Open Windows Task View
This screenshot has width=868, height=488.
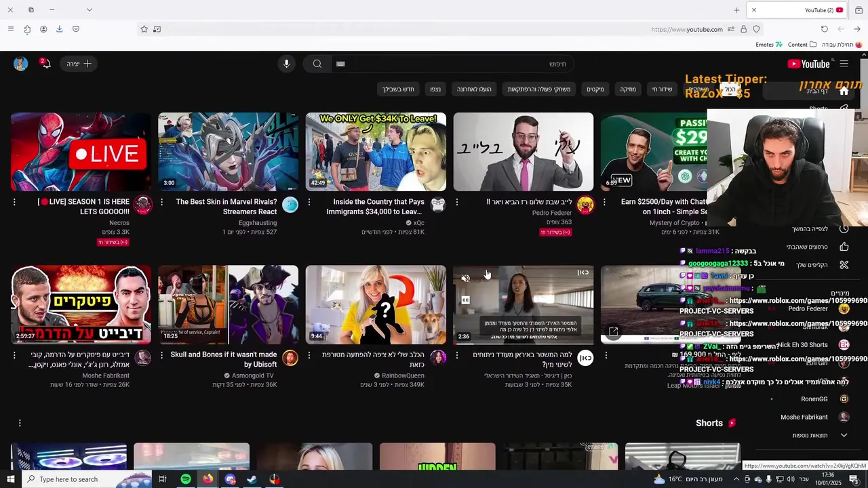point(163,479)
